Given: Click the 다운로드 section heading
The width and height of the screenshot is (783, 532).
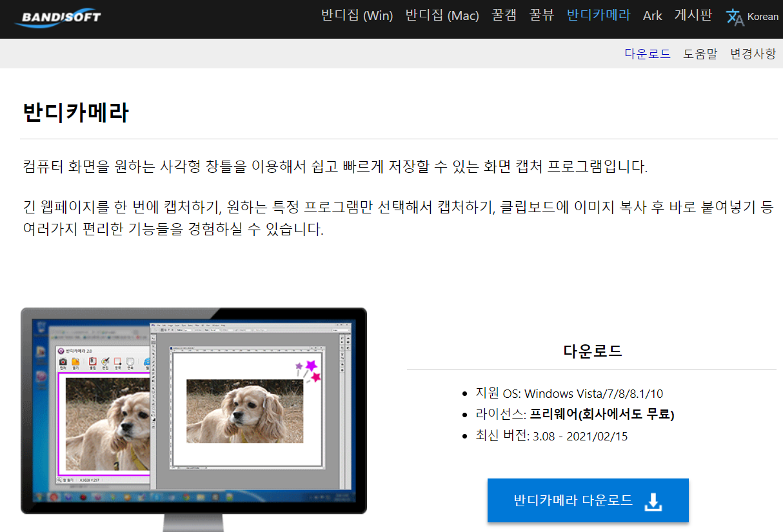Looking at the screenshot, I should pyautogui.click(x=593, y=351).
